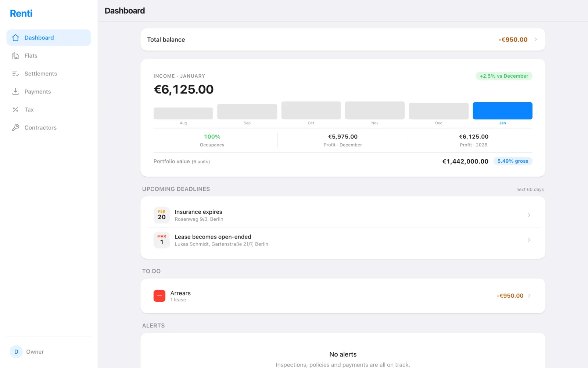588x368 pixels.
Task: Select the Sep income bar
Action: 247,112
